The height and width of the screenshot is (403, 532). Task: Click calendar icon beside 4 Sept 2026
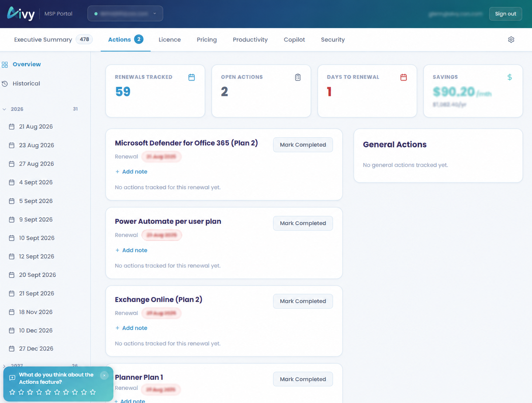click(x=12, y=182)
